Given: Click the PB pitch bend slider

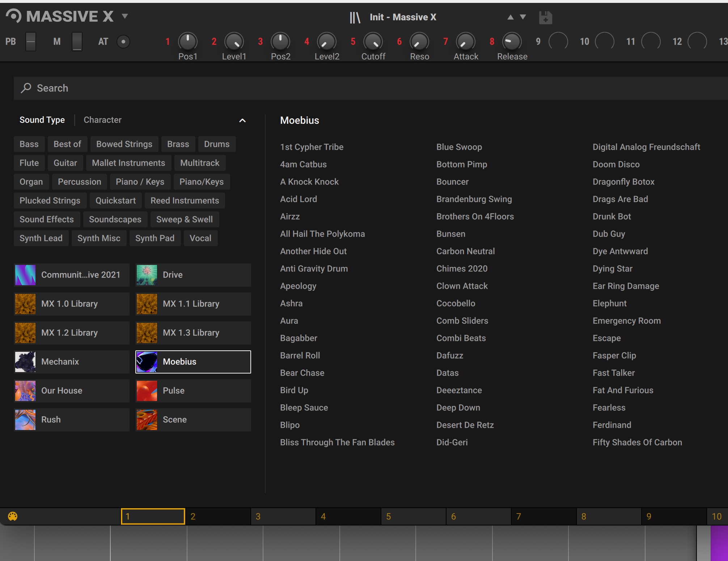Looking at the screenshot, I should (31, 42).
